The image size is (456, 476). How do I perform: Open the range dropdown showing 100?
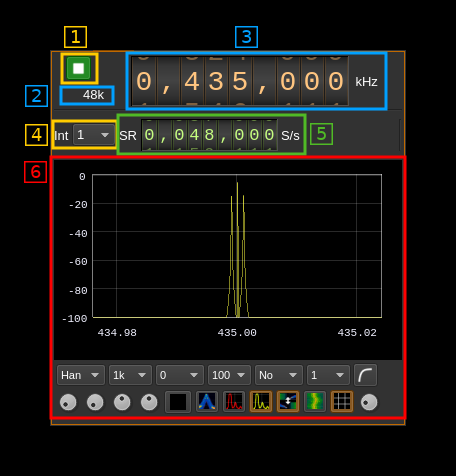[229, 375]
